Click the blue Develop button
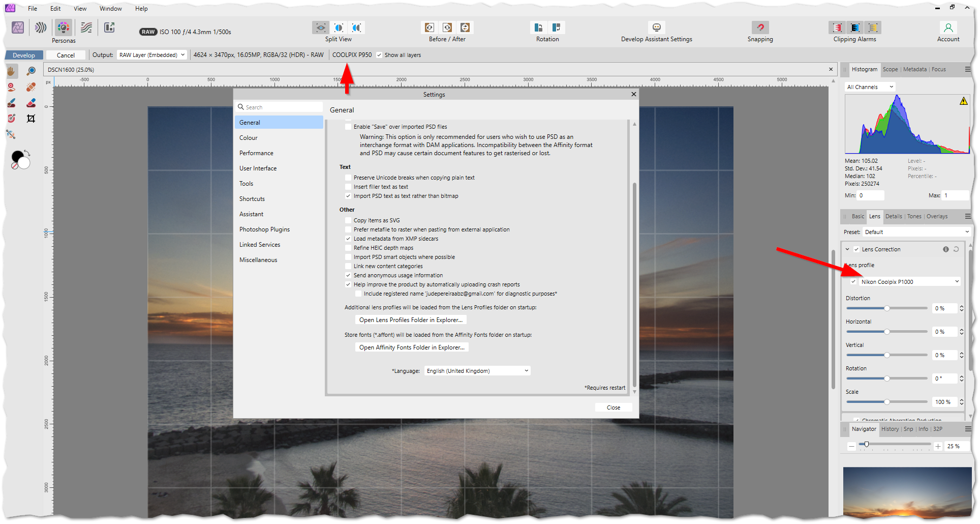The image size is (980, 524). pyautogui.click(x=24, y=55)
